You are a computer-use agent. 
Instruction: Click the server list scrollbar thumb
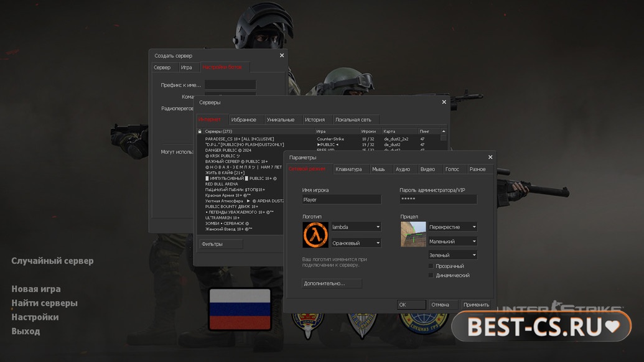[444, 138]
